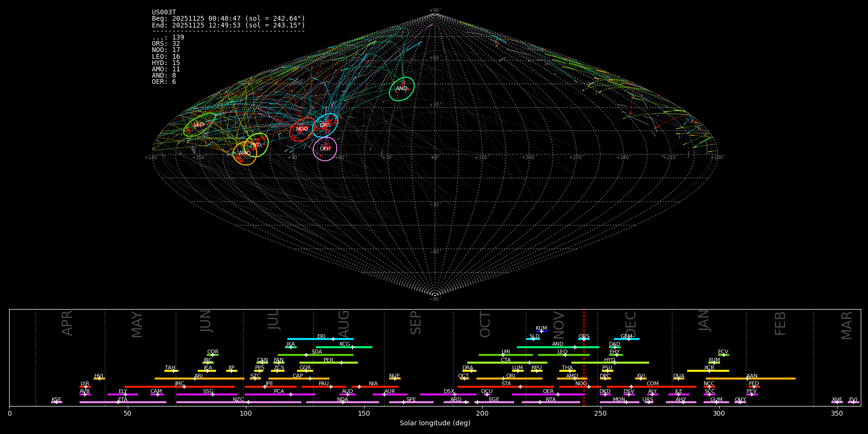This screenshot has height=434, width=868.
Task: Click the SDA shower bar in timeline
Action: coord(315,355)
